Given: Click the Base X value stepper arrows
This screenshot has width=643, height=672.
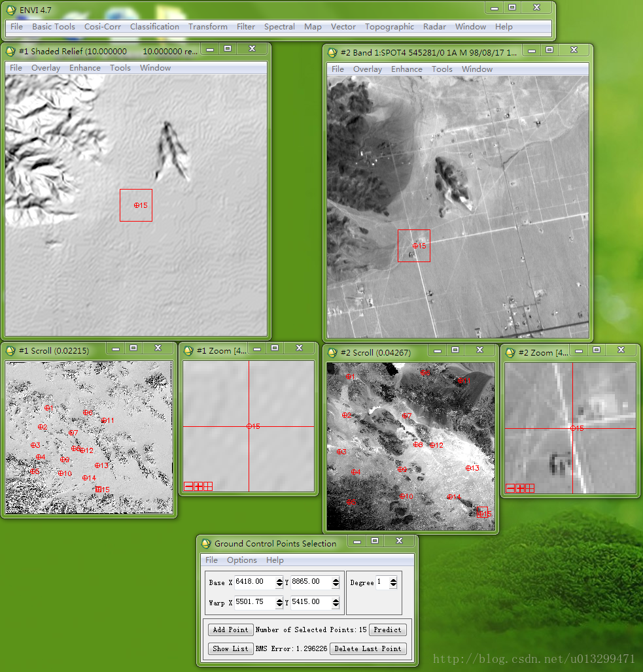Looking at the screenshot, I should click(x=279, y=582).
